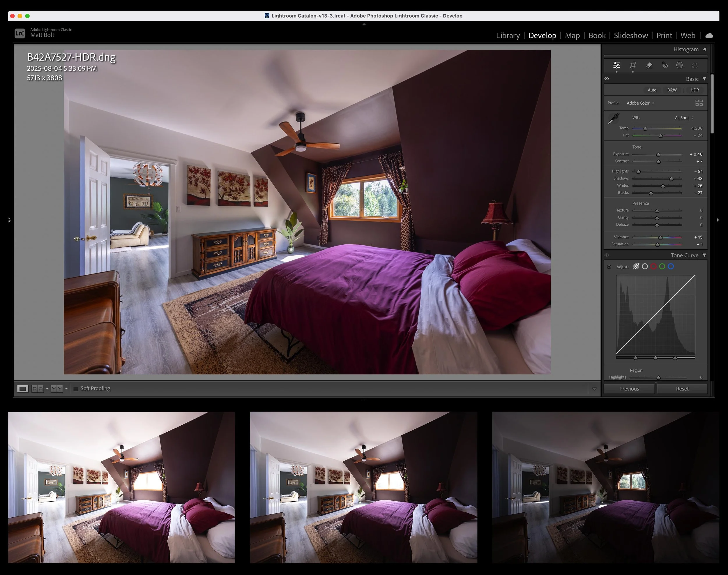Open the Slideshow module
The height and width of the screenshot is (575, 728).
pos(630,35)
